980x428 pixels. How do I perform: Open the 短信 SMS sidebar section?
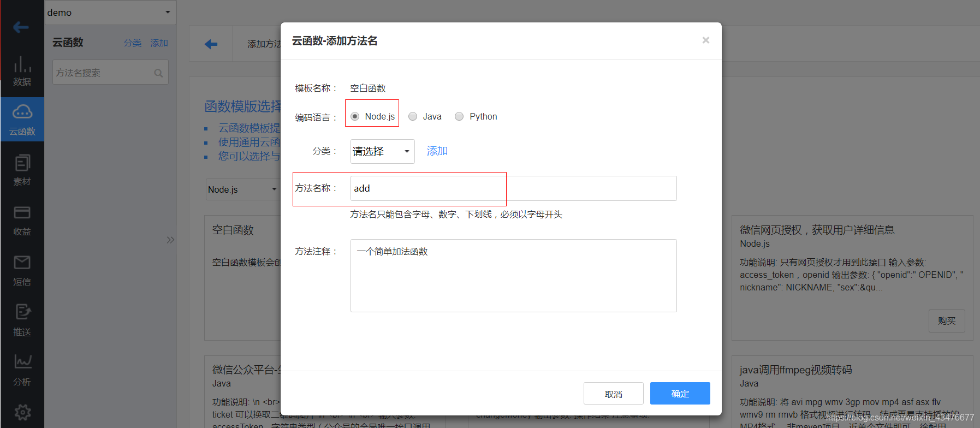click(22, 271)
